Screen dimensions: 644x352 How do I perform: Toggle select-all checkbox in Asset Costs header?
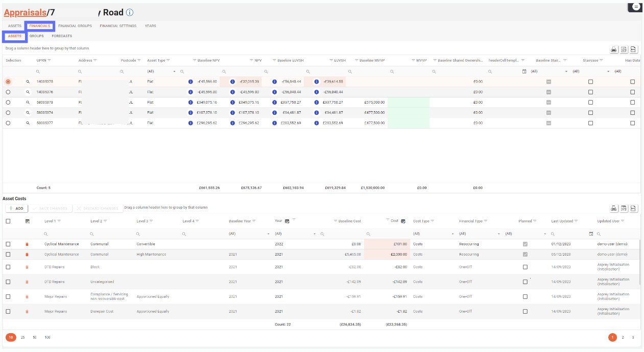[8, 221]
